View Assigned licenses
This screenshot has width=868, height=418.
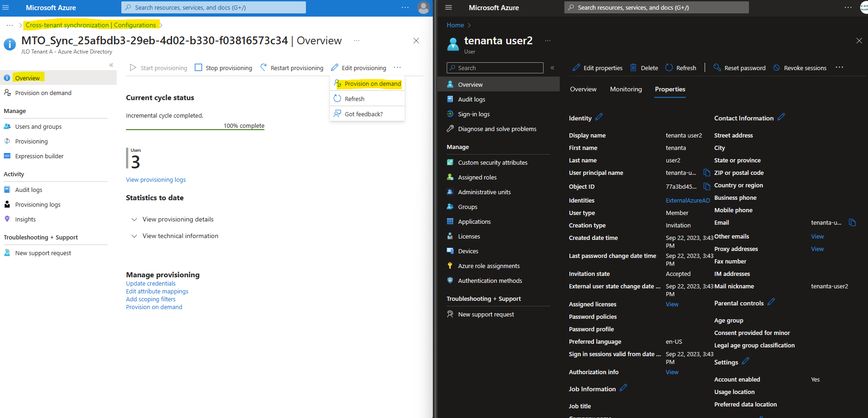pyautogui.click(x=672, y=304)
